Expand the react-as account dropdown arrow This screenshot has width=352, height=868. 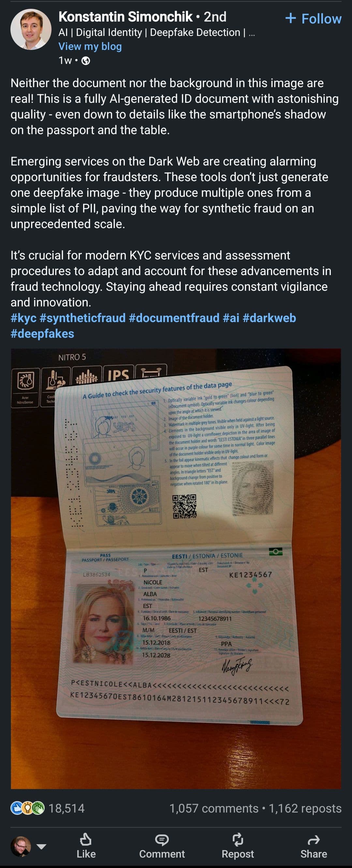[41, 846]
